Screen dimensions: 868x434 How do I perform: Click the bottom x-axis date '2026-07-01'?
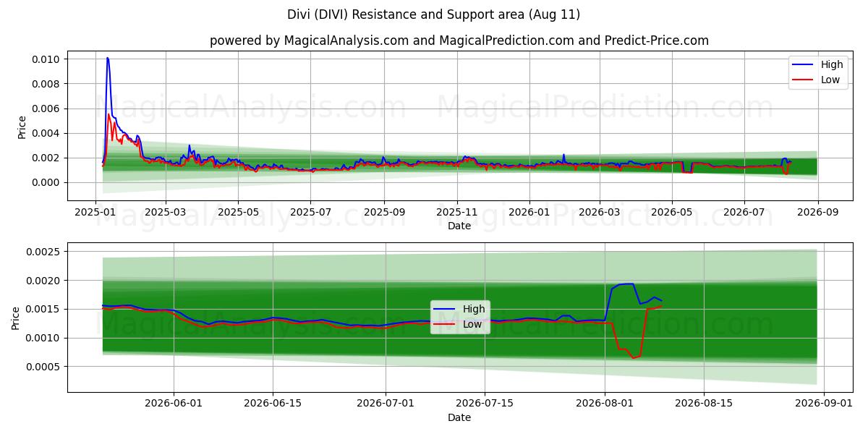coord(386,404)
